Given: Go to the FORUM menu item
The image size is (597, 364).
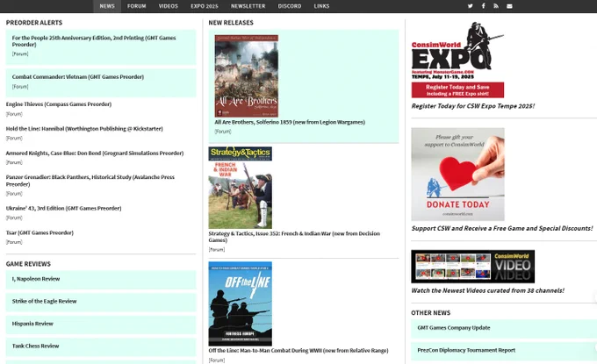Looking at the screenshot, I should 137,6.
